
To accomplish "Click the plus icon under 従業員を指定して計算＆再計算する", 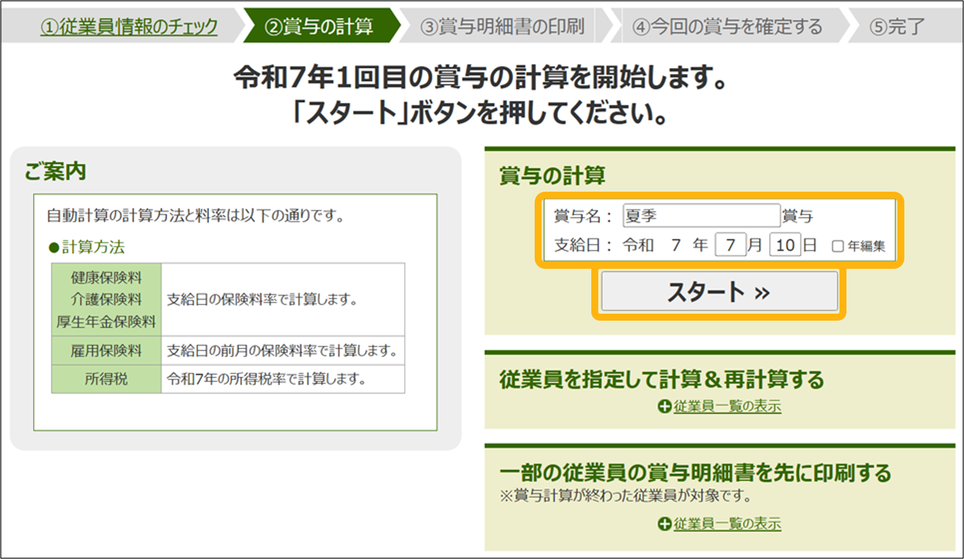I will point(664,407).
